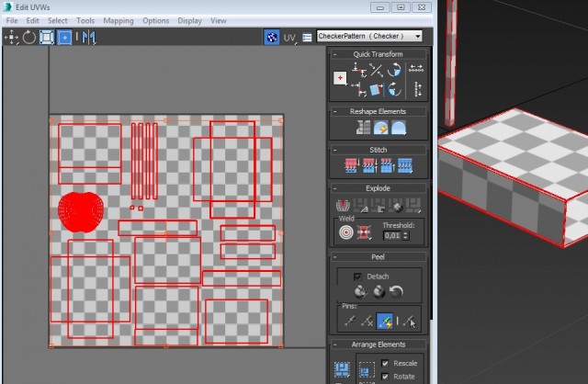The image size is (588, 384).
Task: Click Relax custom icon in Reshape Elements
Action: click(x=398, y=128)
